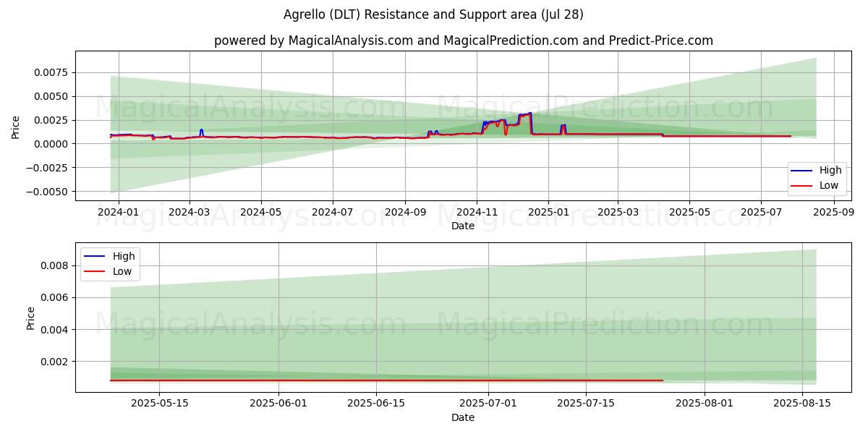
Task: Click the top chart x-axis date 2025-07
Action: pos(760,212)
